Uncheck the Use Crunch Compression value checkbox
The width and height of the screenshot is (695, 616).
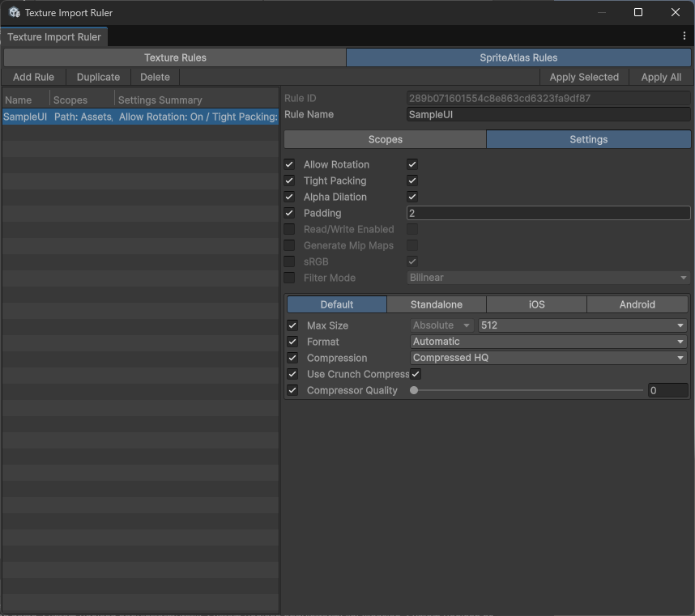pyautogui.click(x=416, y=374)
